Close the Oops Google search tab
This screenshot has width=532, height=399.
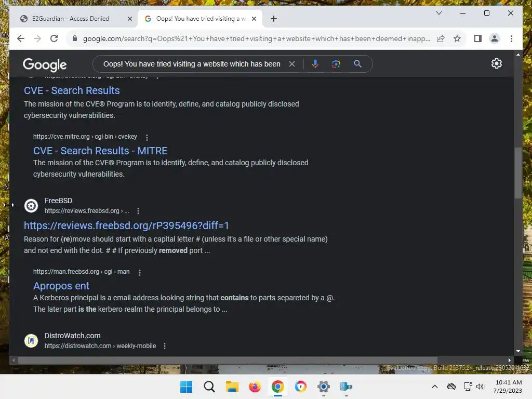tap(254, 19)
